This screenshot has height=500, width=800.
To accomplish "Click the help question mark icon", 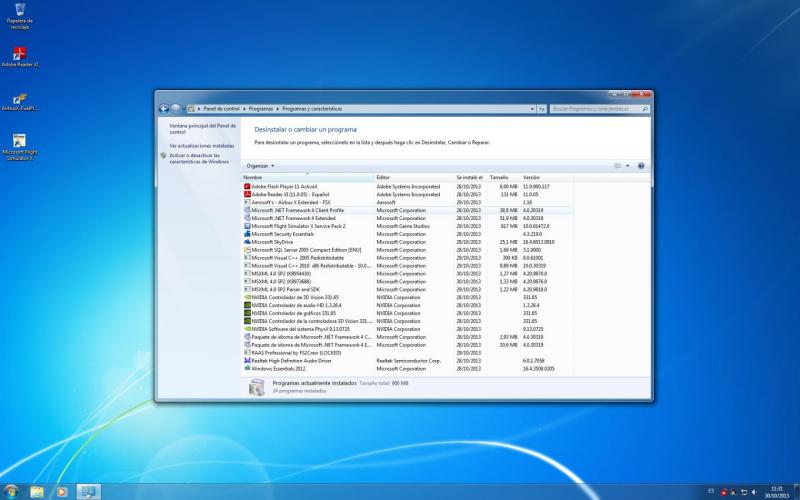I will click(x=641, y=166).
